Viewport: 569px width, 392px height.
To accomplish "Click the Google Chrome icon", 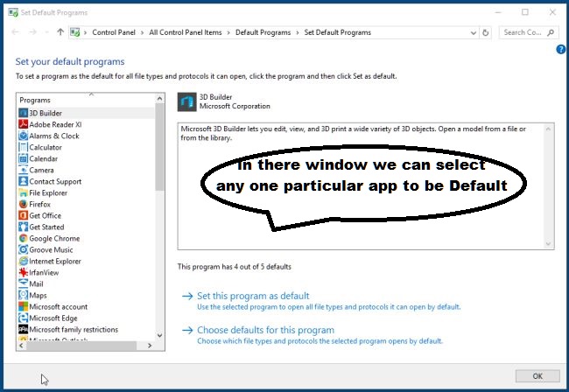I will [x=24, y=238].
